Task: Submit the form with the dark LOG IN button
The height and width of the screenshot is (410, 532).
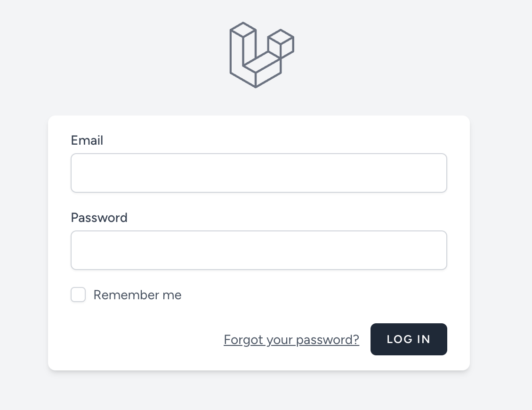Action: [409, 339]
